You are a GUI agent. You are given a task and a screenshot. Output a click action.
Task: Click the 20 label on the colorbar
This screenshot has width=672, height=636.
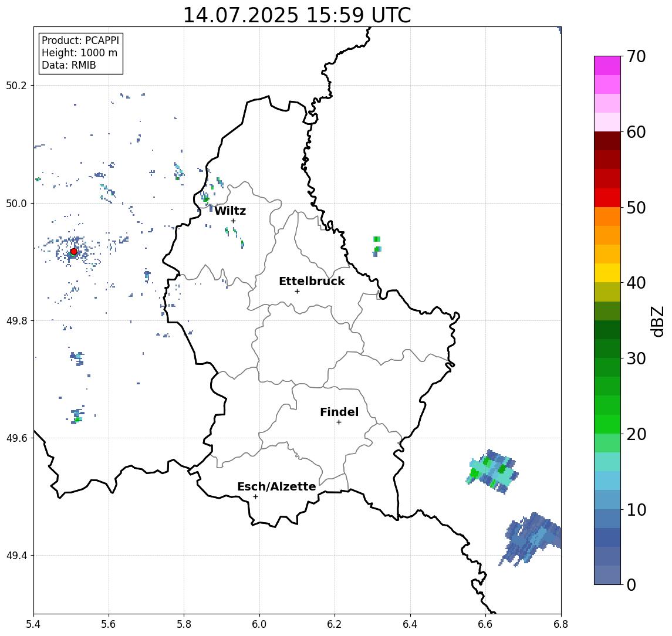tap(636, 434)
